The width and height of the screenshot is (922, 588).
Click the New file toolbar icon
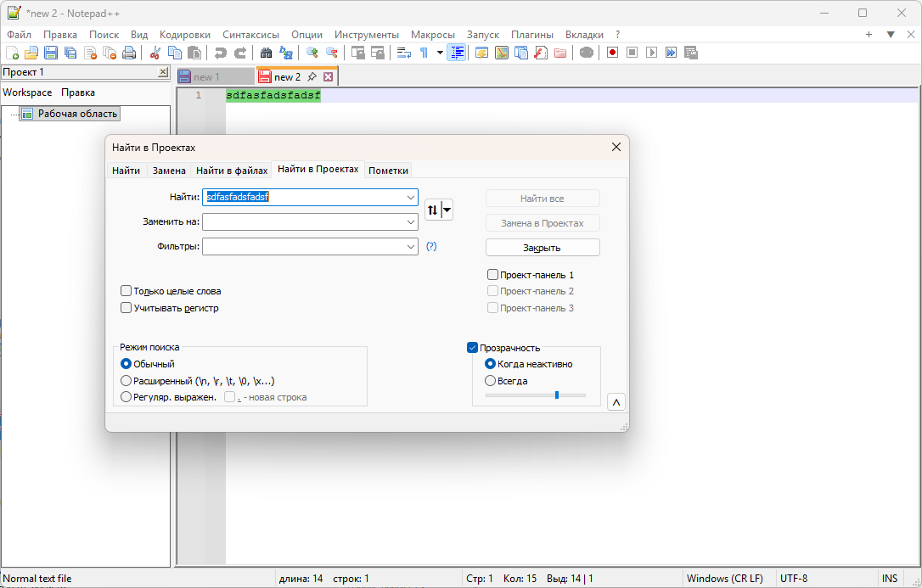12,53
